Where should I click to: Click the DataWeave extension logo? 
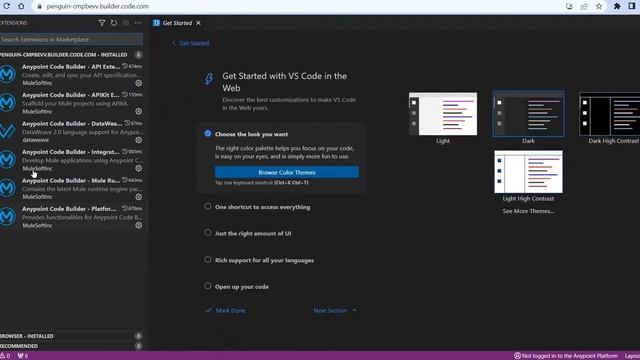[7, 131]
